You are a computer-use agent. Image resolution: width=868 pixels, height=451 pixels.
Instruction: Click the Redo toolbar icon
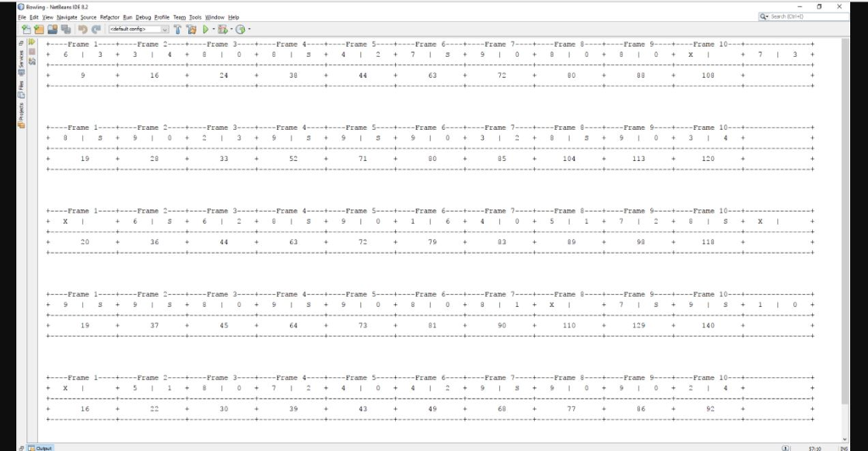(x=97, y=30)
